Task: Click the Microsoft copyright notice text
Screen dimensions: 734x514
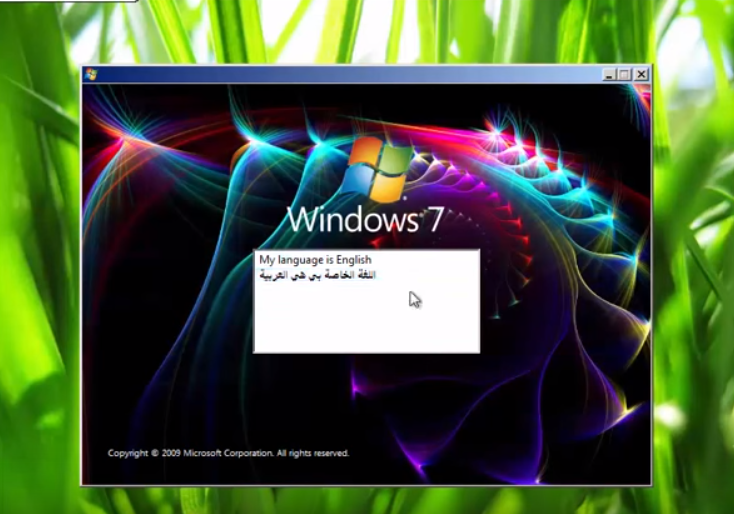Action: pos(228,453)
